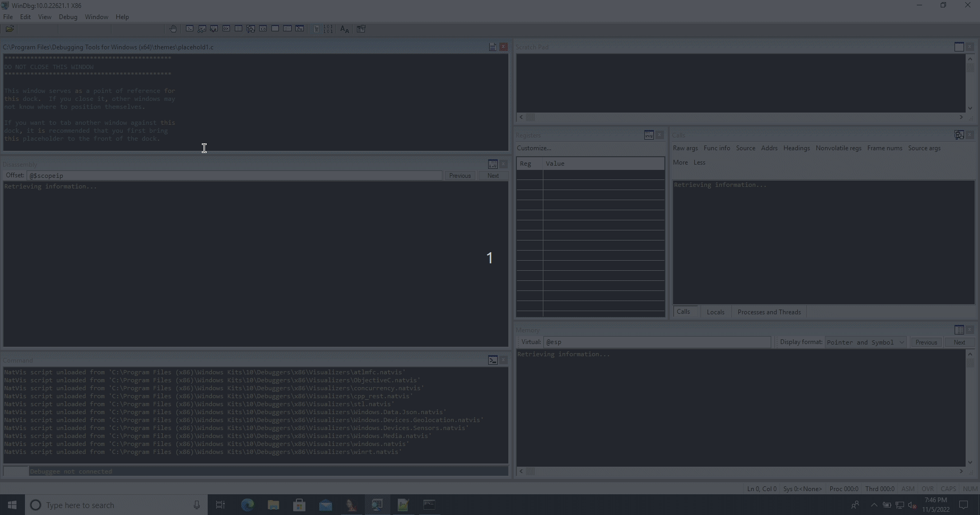Click the placehold1.c window menu icon

[x=493, y=47]
